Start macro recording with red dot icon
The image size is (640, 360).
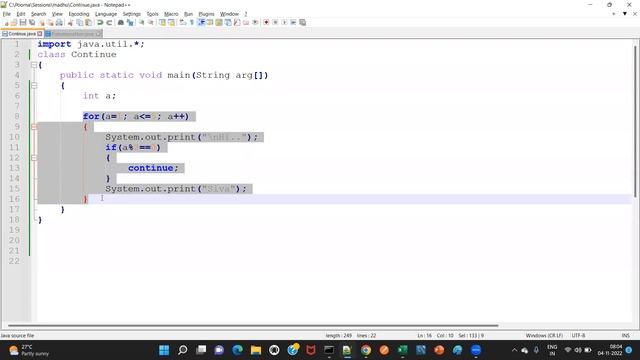tap(266, 23)
